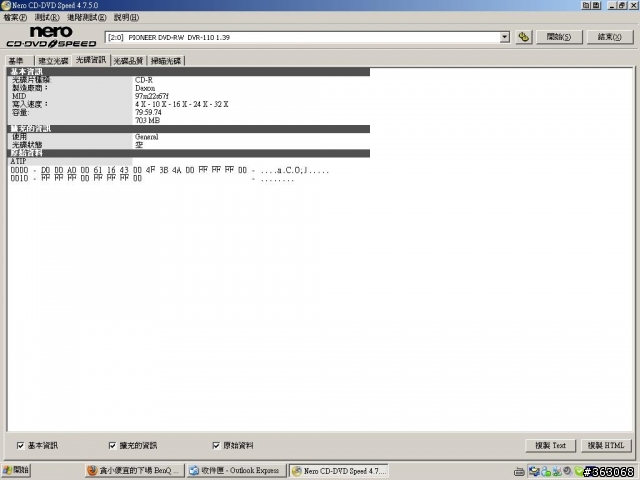Image resolution: width=640 pixels, height=480 pixels.
Task: Click the 複製 HTML button
Action: pyautogui.click(x=606, y=445)
